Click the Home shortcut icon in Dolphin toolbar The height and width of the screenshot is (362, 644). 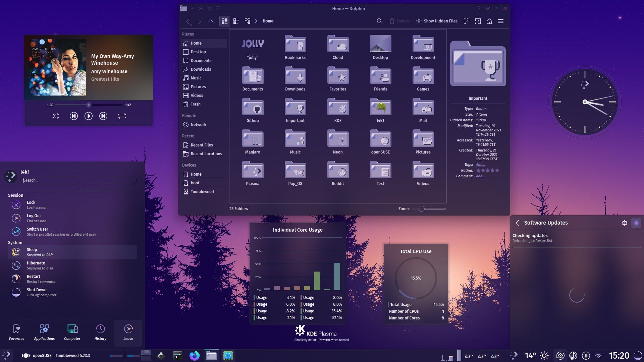click(489, 21)
